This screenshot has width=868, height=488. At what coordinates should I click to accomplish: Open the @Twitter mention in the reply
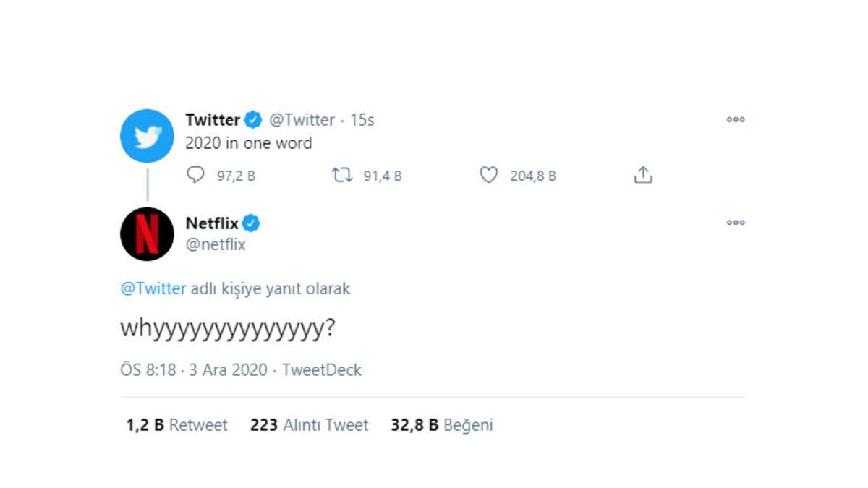tap(153, 288)
